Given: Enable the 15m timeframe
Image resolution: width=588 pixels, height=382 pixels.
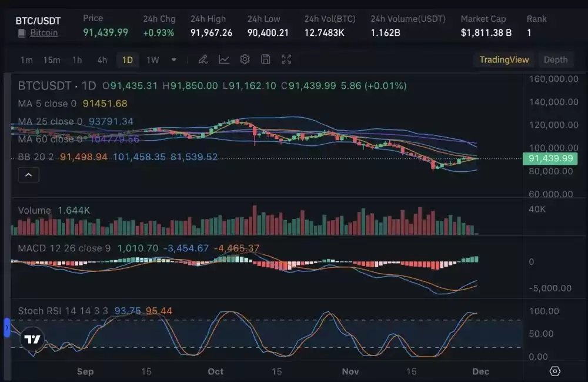Looking at the screenshot, I should point(53,59).
